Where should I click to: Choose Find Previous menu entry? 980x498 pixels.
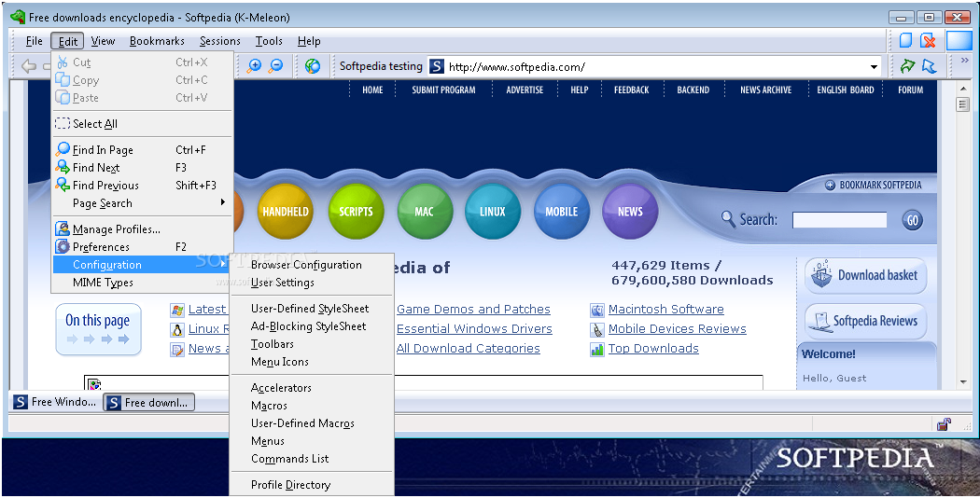(x=143, y=185)
